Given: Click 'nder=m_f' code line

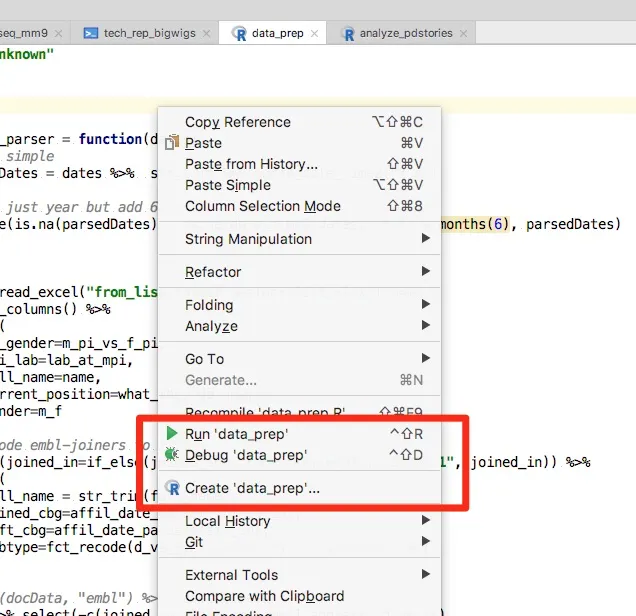Looking at the screenshot, I should [31, 411].
